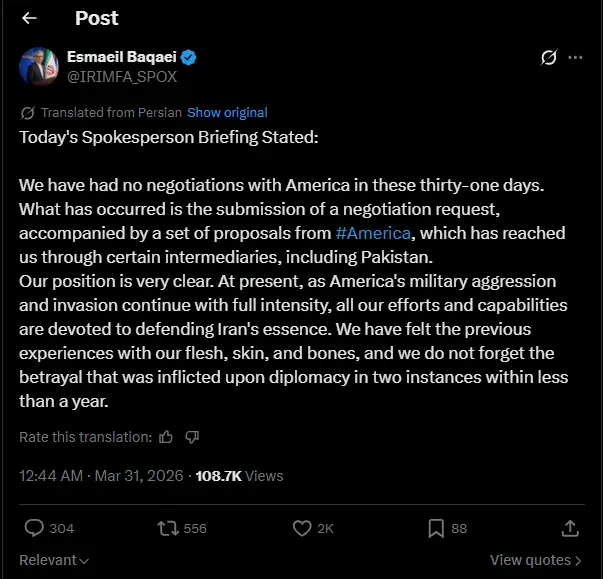Expand the Relevant sort dropdown
Image resolution: width=603 pixels, height=579 pixels.
tap(54, 560)
